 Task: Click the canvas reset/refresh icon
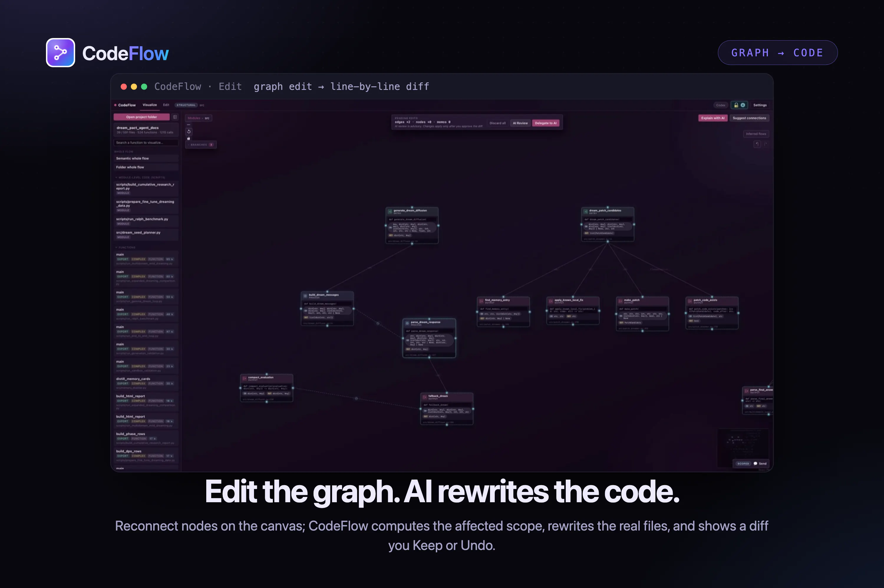coord(189,132)
